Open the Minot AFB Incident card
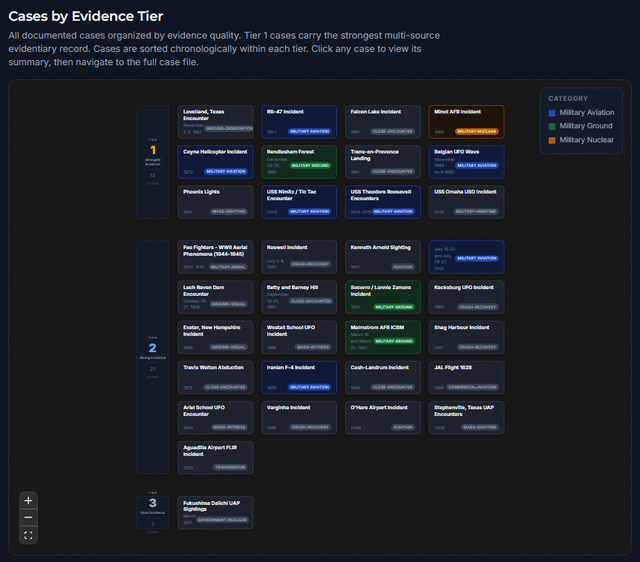640x562 pixels. click(467, 122)
